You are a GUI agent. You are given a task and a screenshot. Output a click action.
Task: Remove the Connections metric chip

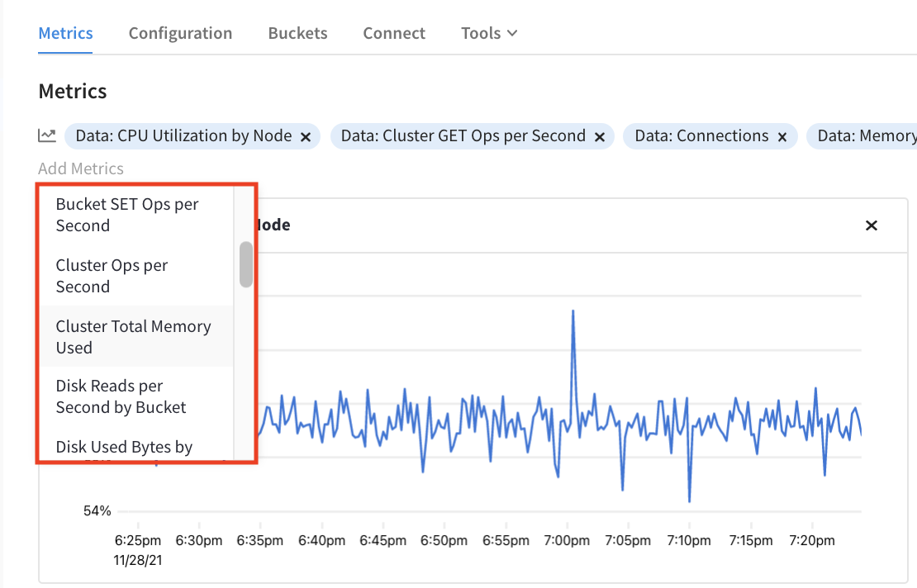pos(782,135)
